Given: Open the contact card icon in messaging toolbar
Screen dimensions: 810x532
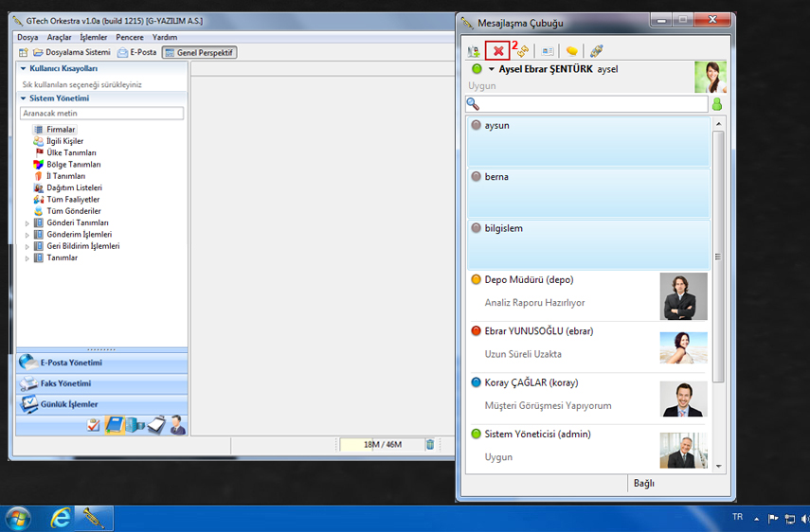Looking at the screenshot, I should (547, 51).
